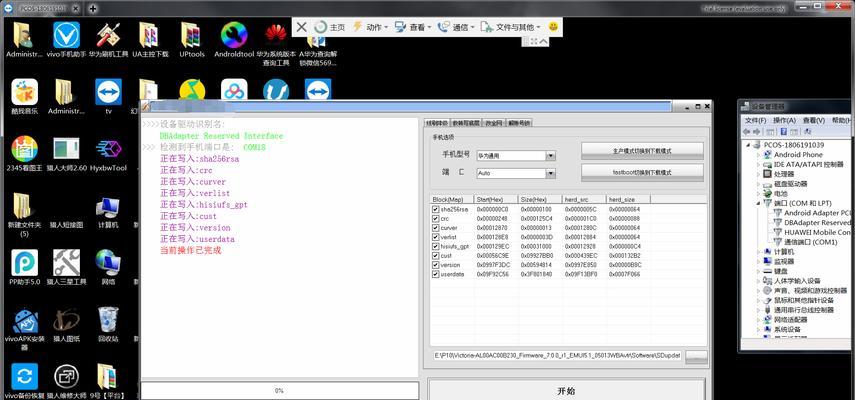Open the 通信 menu in remote toolbar
This screenshot has width=855, height=400.
tap(456, 27)
